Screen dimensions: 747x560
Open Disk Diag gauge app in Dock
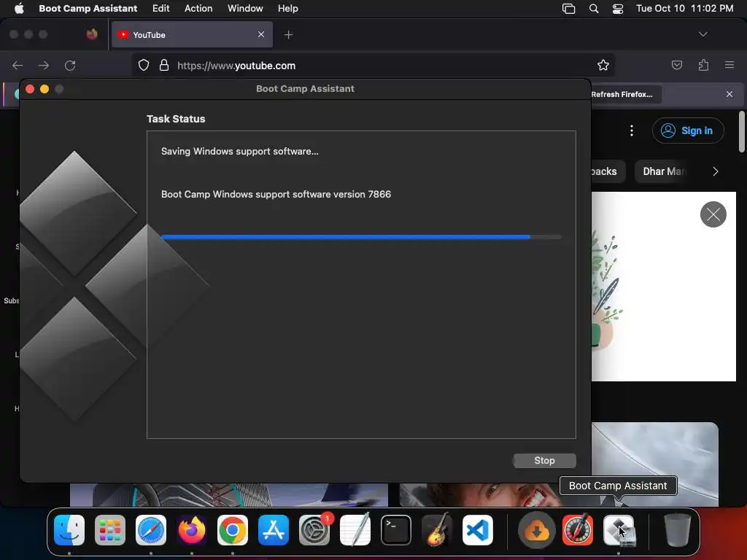[x=578, y=530]
